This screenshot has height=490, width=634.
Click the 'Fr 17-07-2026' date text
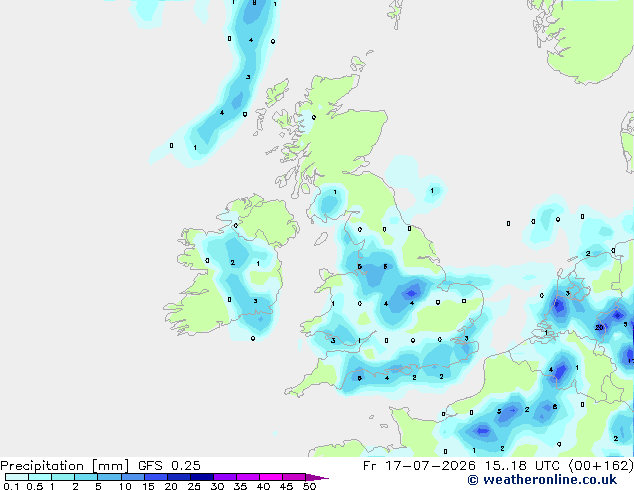click(419, 466)
